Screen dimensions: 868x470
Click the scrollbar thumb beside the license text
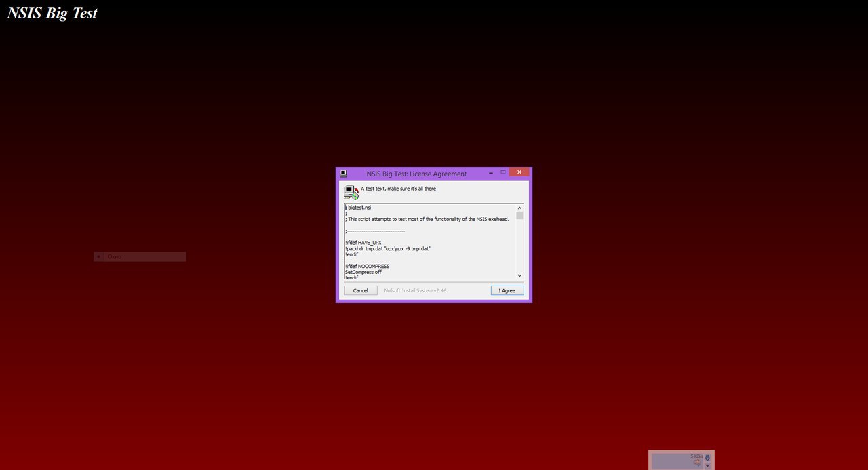pyautogui.click(x=519, y=216)
